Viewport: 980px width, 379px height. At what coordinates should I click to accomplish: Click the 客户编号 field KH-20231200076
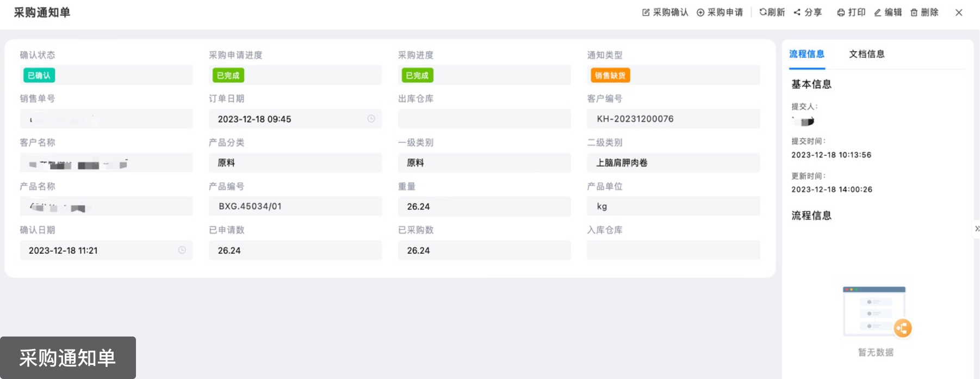click(673, 119)
